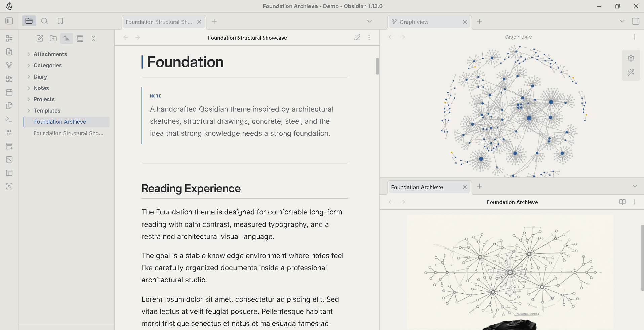644x330 pixels.
Task: Add a new tab beside Foundation Archieve
Action: [479, 186]
